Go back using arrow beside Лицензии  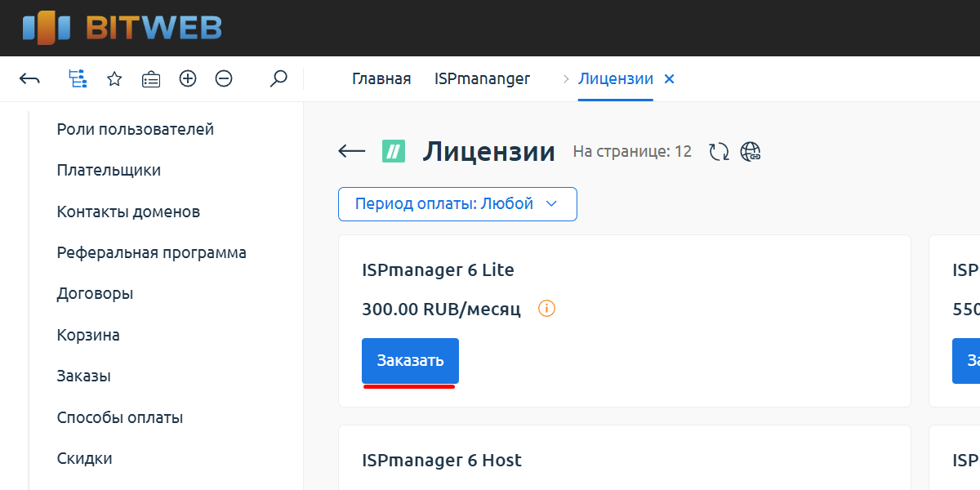[351, 151]
